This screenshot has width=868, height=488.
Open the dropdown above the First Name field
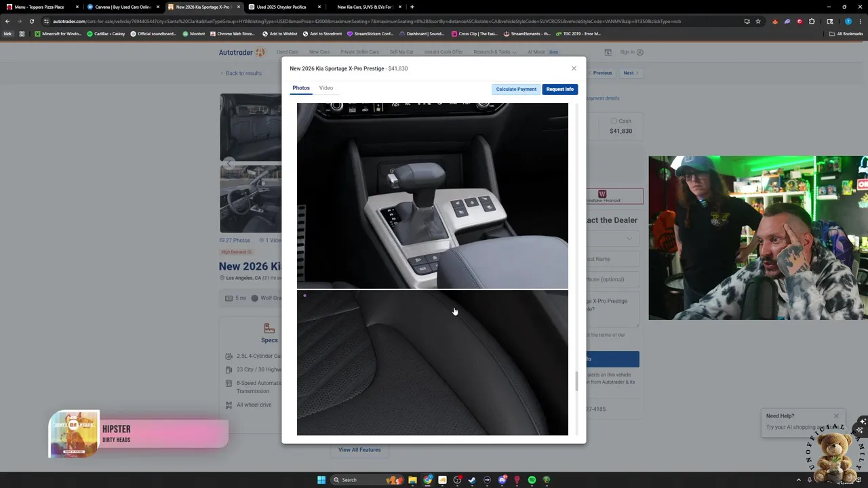[612, 239]
